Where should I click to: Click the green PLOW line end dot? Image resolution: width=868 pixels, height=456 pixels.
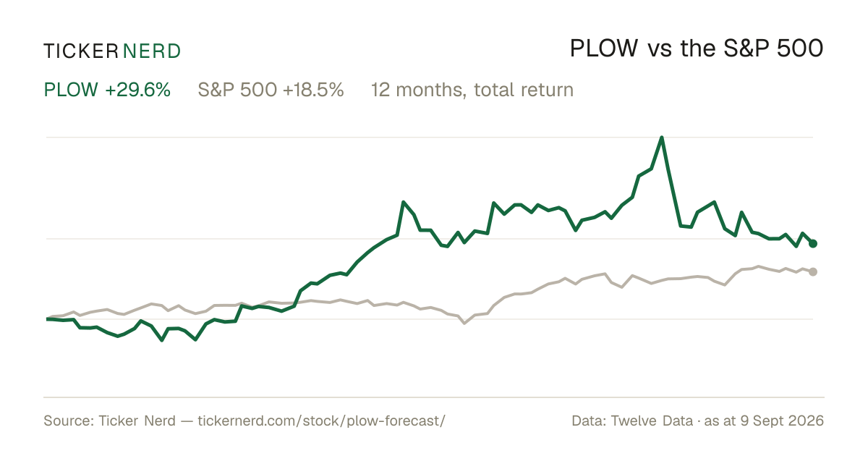click(x=813, y=243)
